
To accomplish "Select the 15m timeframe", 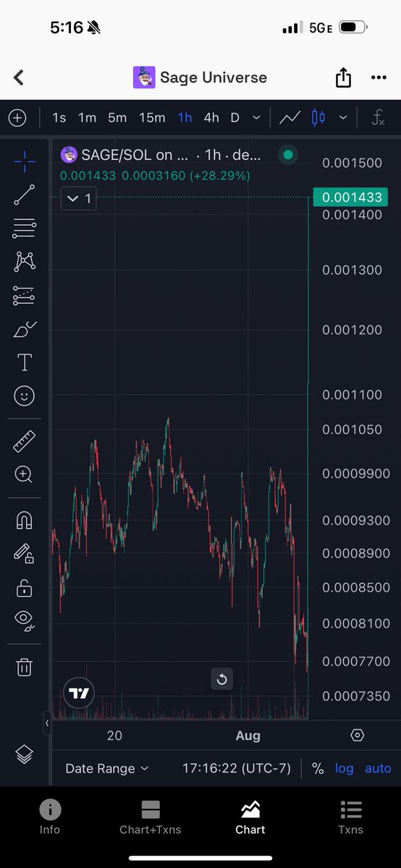I will point(152,117).
